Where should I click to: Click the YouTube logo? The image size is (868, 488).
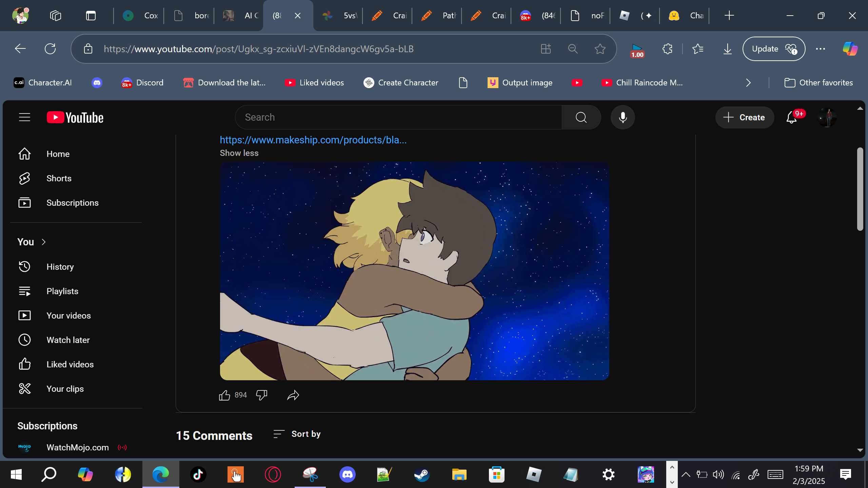tap(75, 118)
